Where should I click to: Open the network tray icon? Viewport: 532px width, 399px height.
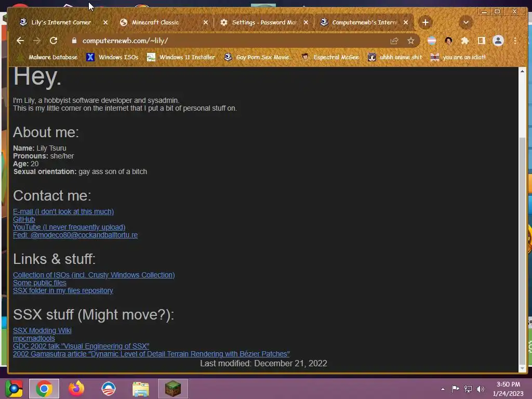click(468, 389)
